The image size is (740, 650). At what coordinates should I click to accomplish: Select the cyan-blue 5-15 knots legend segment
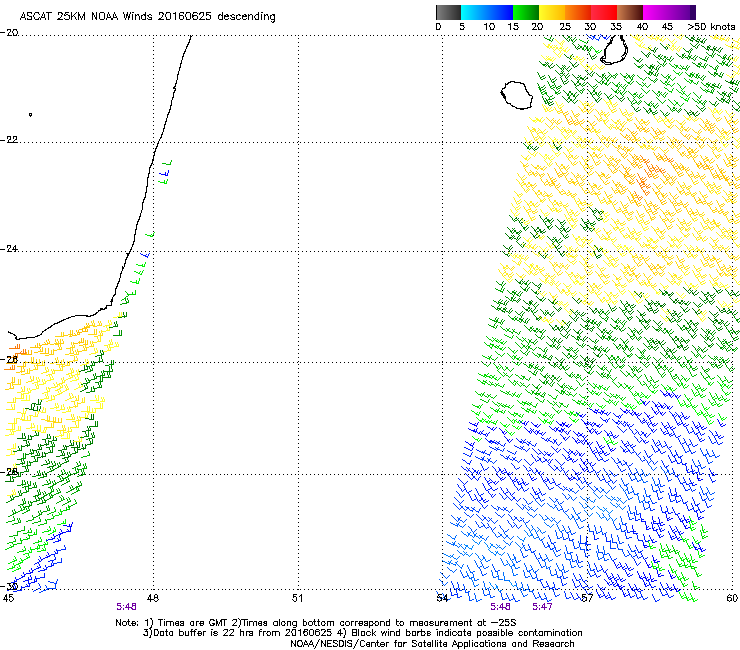point(487,12)
